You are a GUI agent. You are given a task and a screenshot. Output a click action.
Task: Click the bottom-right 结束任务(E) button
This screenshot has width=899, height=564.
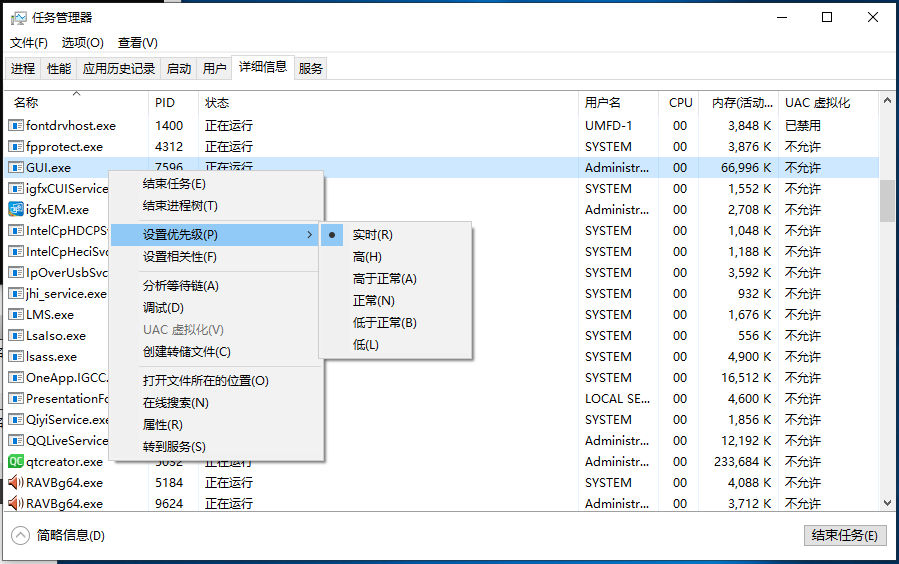click(845, 535)
